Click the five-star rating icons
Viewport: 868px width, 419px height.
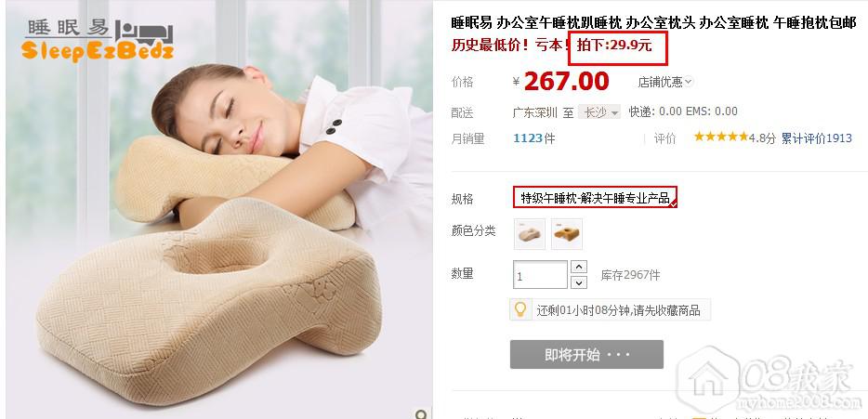[721, 137]
